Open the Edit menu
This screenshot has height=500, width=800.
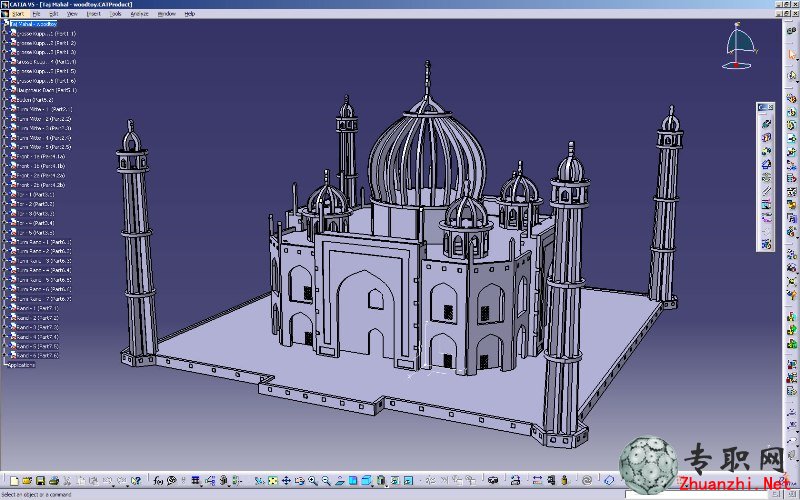[54, 14]
